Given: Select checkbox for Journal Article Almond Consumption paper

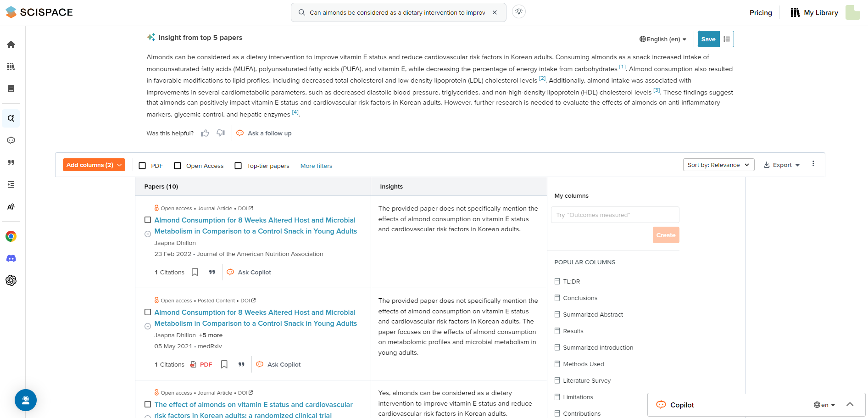Looking at the screenshot, I should pos(148,220).
